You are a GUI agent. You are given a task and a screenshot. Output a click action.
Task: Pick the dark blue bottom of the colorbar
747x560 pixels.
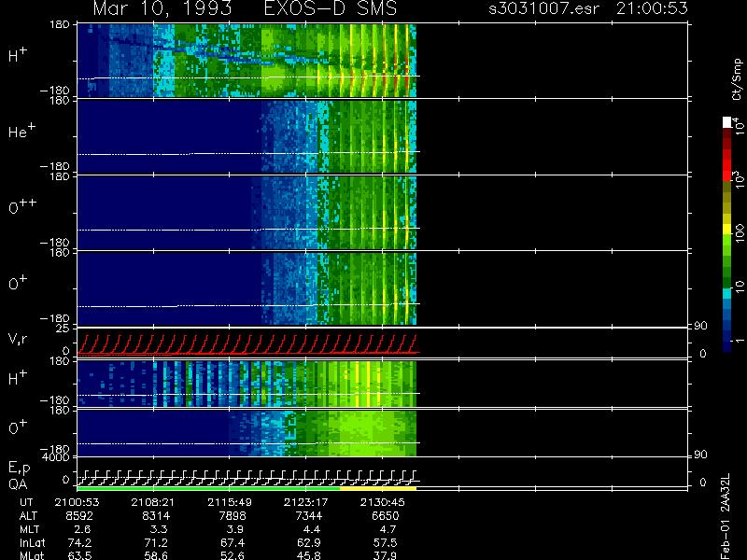click(727, 345)
